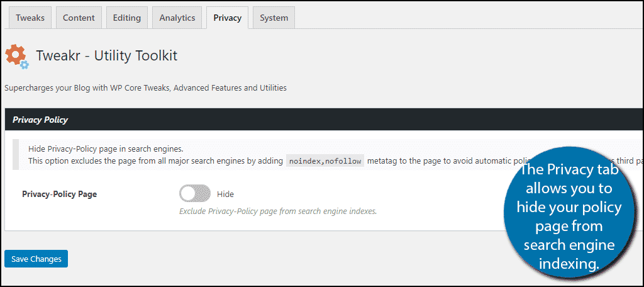Switch to the Tweaks tab

click(x=30, y=18)
